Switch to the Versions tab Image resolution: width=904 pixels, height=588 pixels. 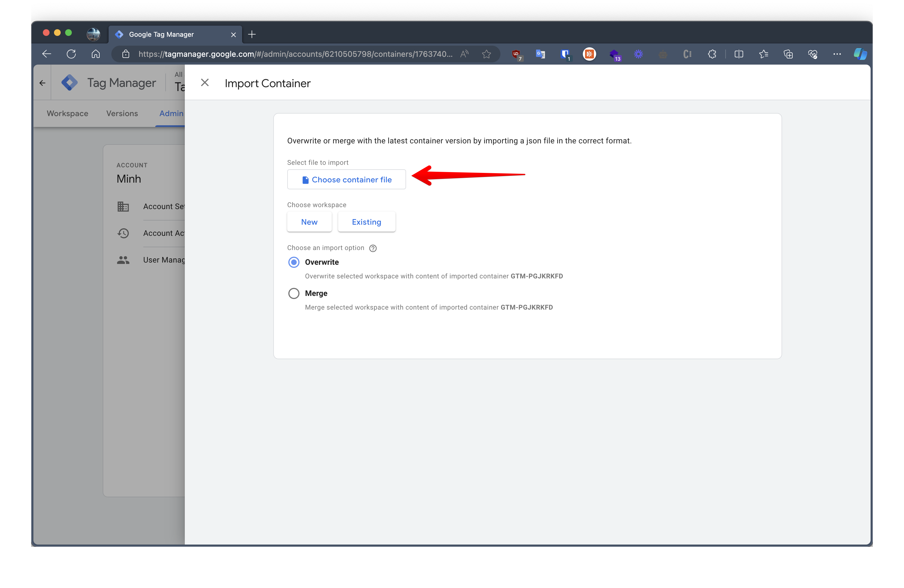coord(122,114)
